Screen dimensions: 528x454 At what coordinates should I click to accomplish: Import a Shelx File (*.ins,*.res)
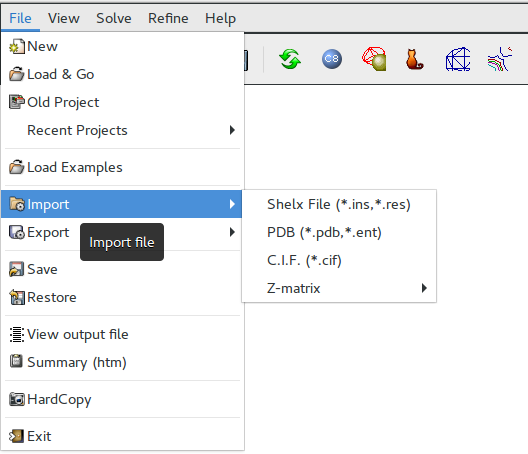click(x=339, y=204)
